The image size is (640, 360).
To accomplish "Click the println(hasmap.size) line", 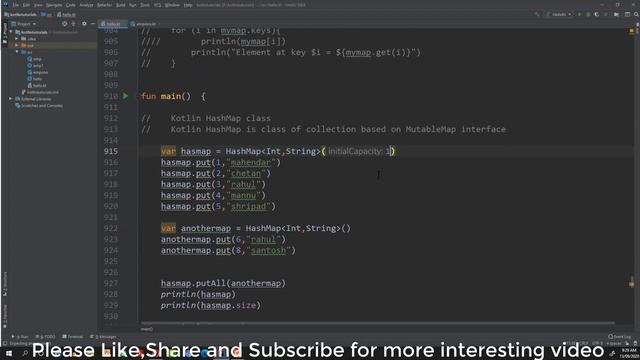I will 210,305.
